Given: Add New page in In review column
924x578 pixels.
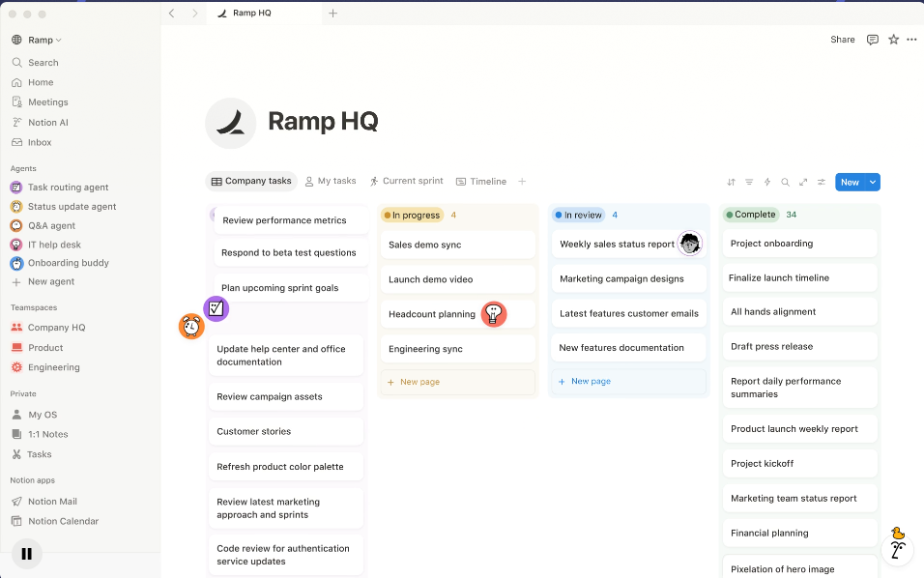Looking at the screenshot, I should (x=629, y=381).
